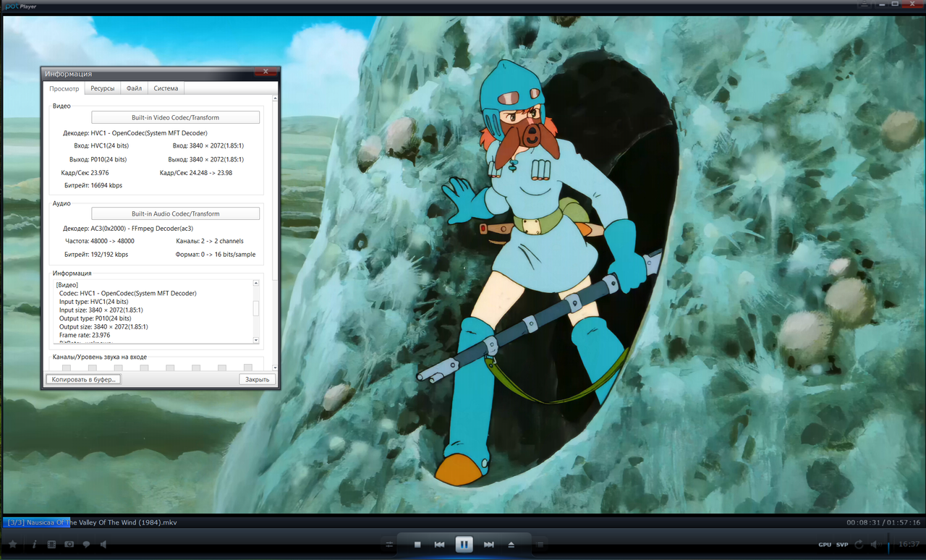Screen dimensions: 926x560
Task: Open playback info via the 'i' icon
Action: (34, 544)
